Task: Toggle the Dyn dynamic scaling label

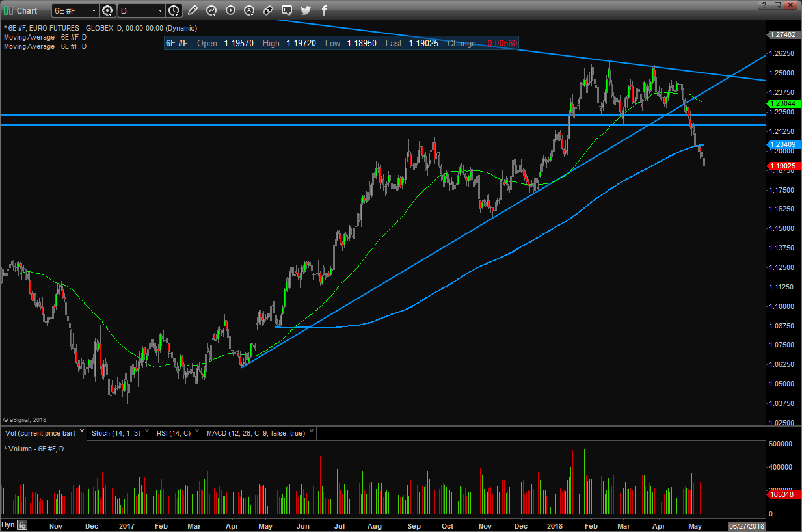Action: click(8, 525)
